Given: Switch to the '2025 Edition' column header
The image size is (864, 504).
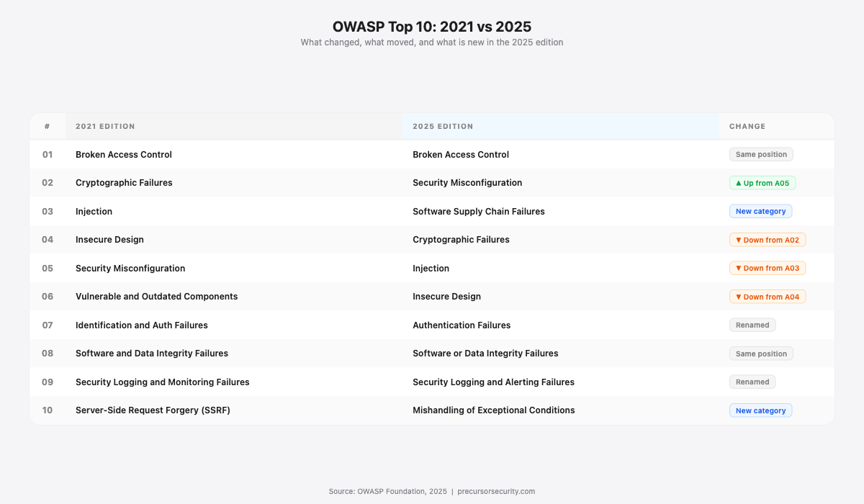Looking at the screenshot, I should (x=443, y=126).
